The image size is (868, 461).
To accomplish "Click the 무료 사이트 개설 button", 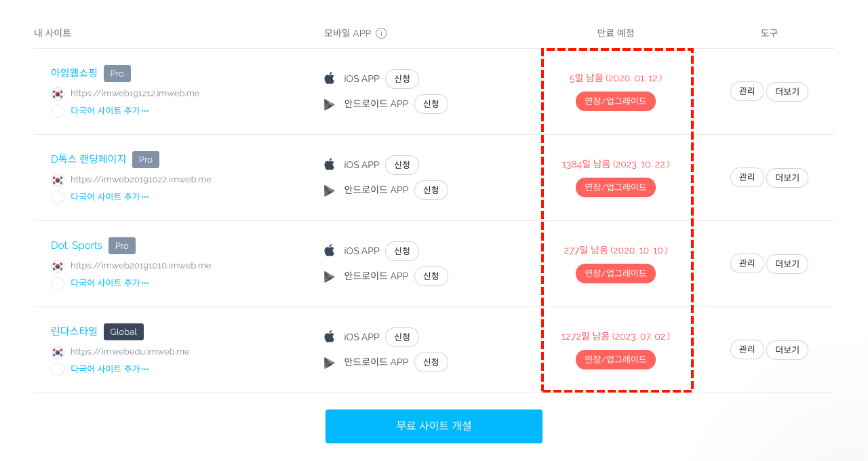I will coord(434,426).
